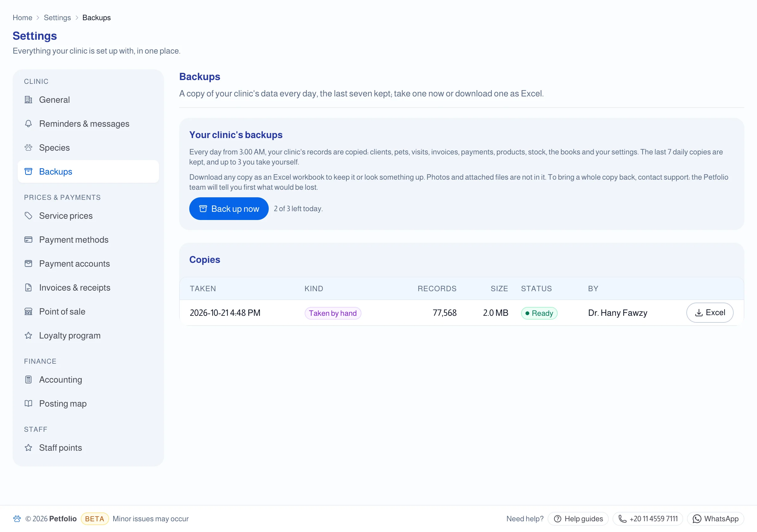Click the records count 77,568
757x532 pixels.
[444, 313]
